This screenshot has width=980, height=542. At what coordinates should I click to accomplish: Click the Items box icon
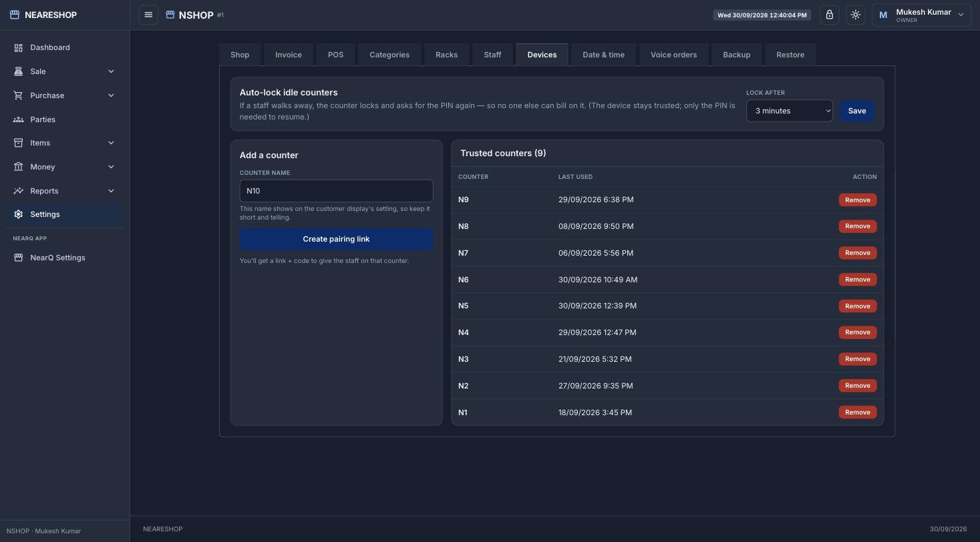[19, 143]
